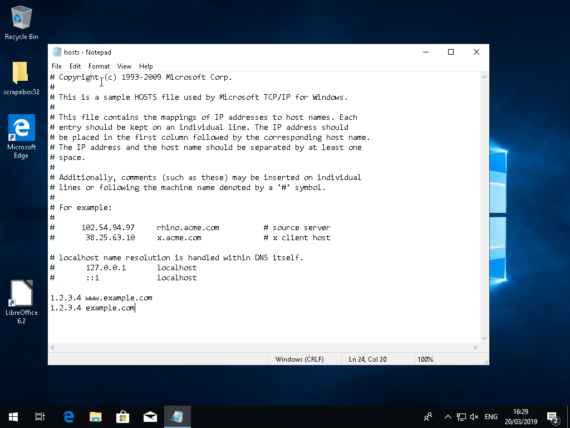Viewport: 570px width, 428px height.
Task: Open File Explorer from the taskbar
Action: 96,417
